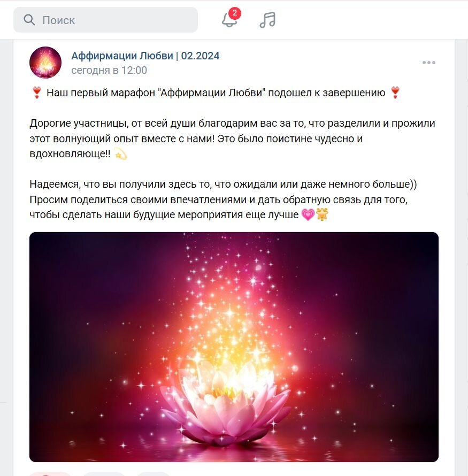
Task: Click the golden sparkle emoji closing the post
Action: tap(322, 214)
